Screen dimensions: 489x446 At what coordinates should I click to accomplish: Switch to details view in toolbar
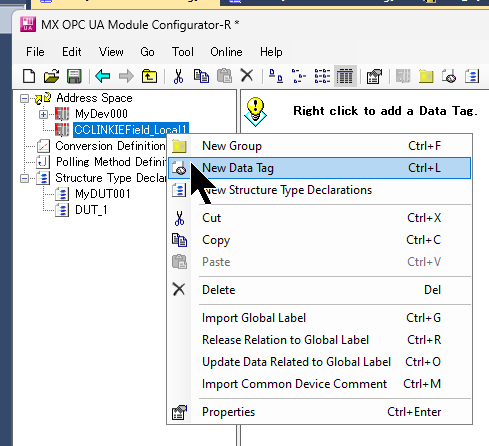coord(345,76)
